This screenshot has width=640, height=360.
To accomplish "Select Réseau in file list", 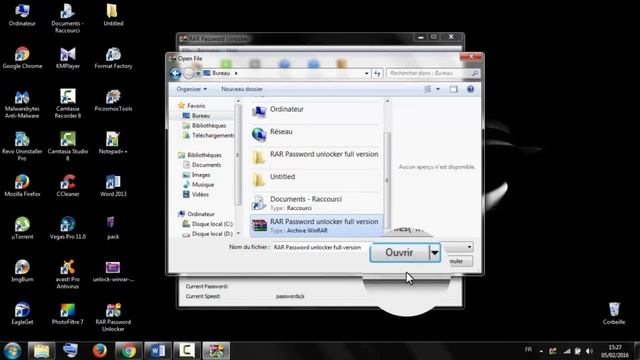I will pos(316,134).
